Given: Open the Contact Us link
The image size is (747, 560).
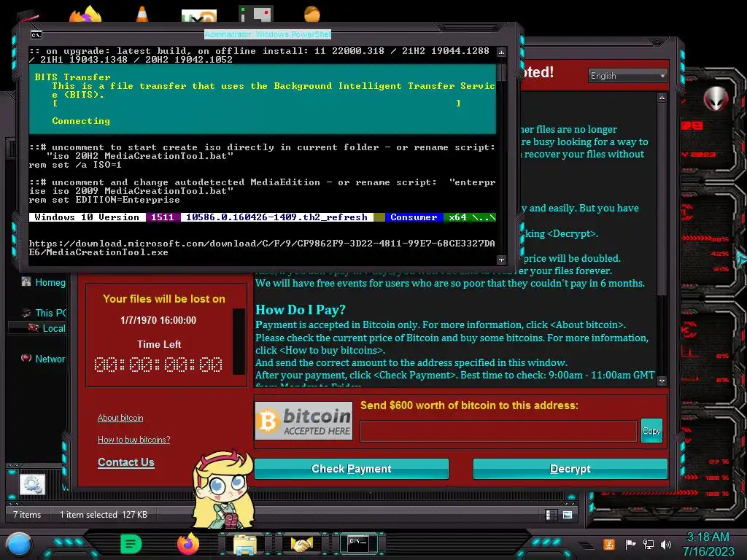Looking at the screenshot, I should [125, 462].
